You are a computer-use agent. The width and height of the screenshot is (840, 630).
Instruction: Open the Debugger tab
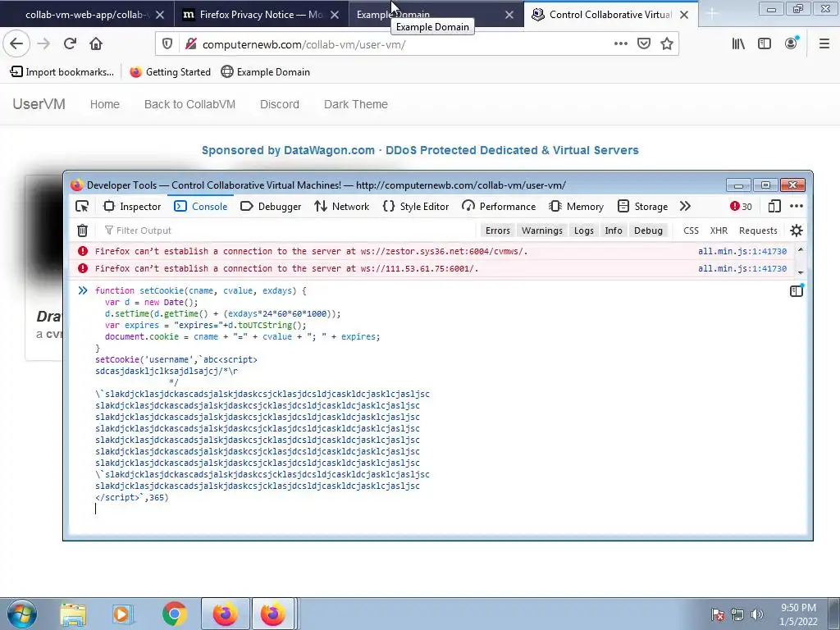point(271,206)
